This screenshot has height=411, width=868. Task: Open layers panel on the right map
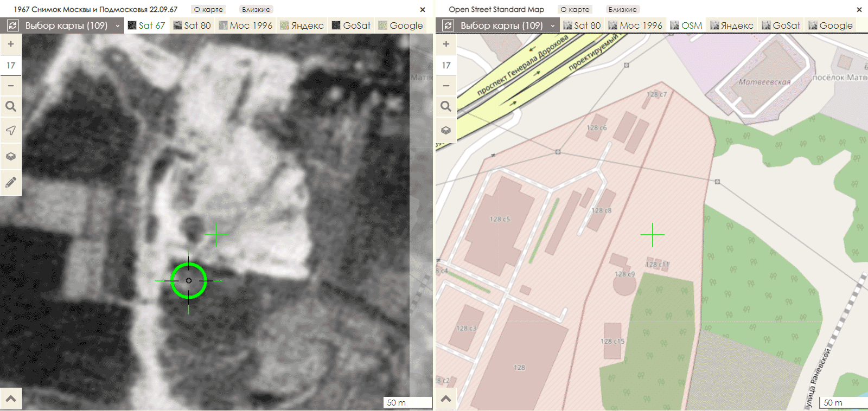pyautogui.click(x=446, y=130)
